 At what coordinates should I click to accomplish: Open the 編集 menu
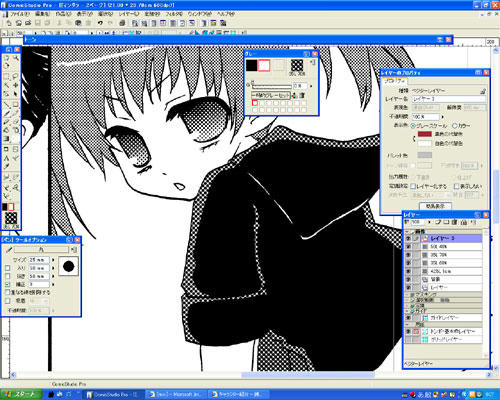pyautogui.click(x=42, y=14)
